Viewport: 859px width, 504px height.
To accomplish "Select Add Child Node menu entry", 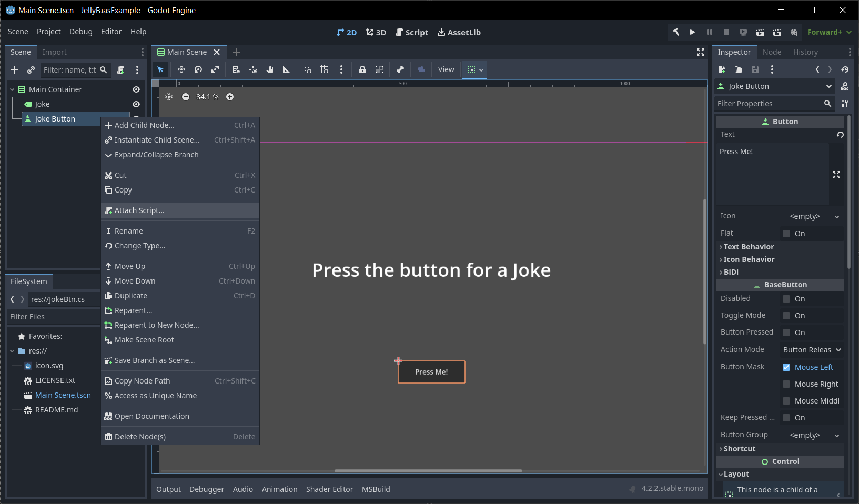I will [x=180, y=125].
